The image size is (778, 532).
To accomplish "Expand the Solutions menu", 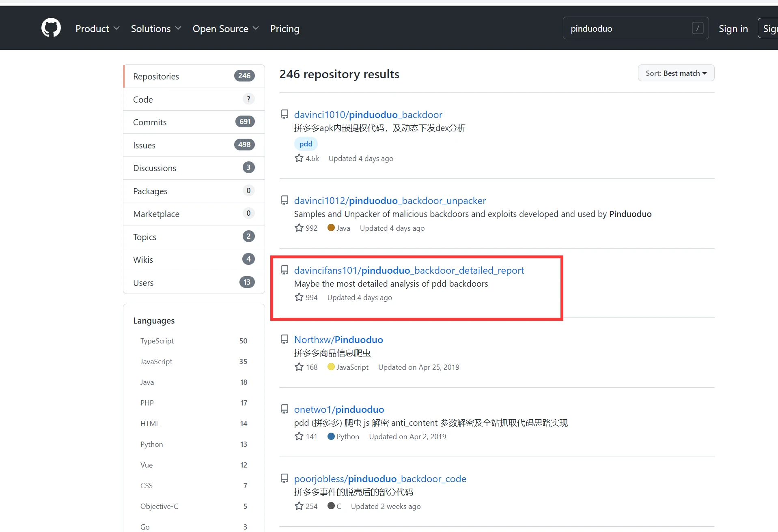I will [x=156, y=29].
